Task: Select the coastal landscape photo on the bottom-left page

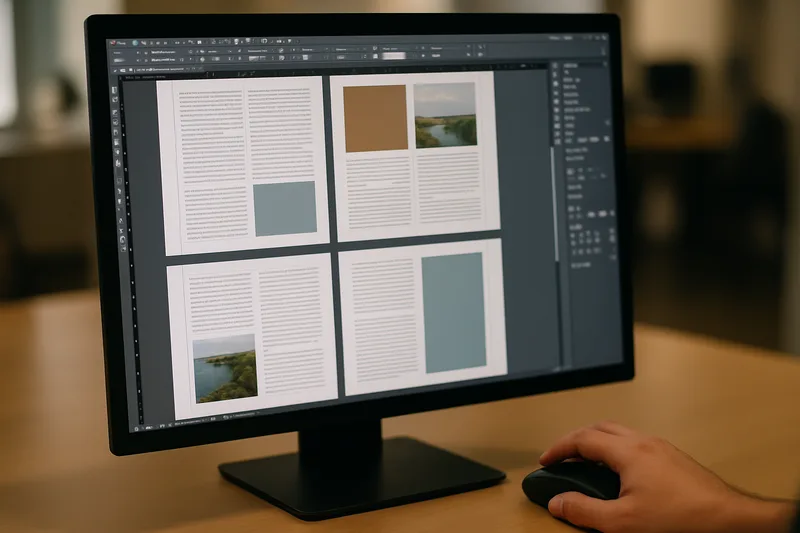Action: pos(225,369)
